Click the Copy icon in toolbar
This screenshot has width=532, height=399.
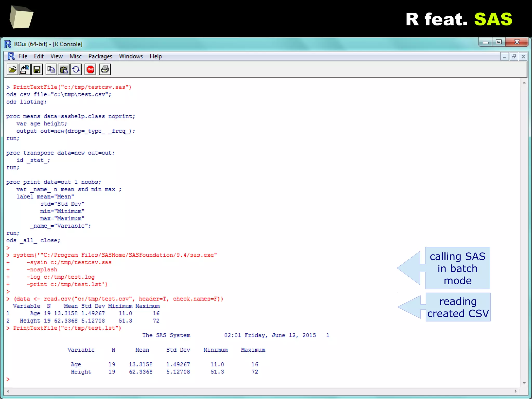pyautogui.click(x=51, y=69)
